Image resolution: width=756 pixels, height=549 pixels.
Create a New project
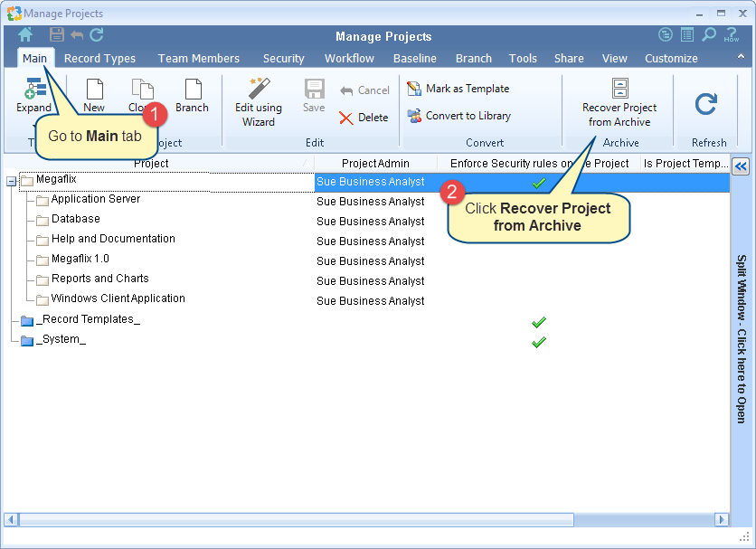click(94, 96)
